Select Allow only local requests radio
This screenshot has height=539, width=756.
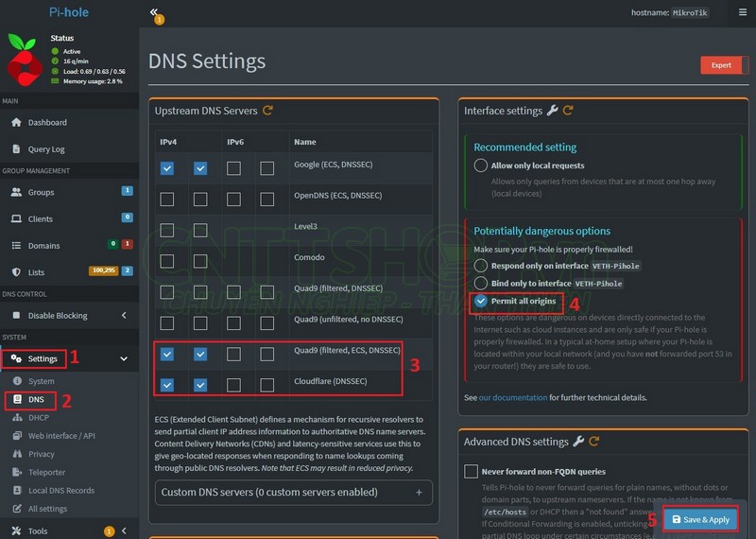click(x=481, y=165)
